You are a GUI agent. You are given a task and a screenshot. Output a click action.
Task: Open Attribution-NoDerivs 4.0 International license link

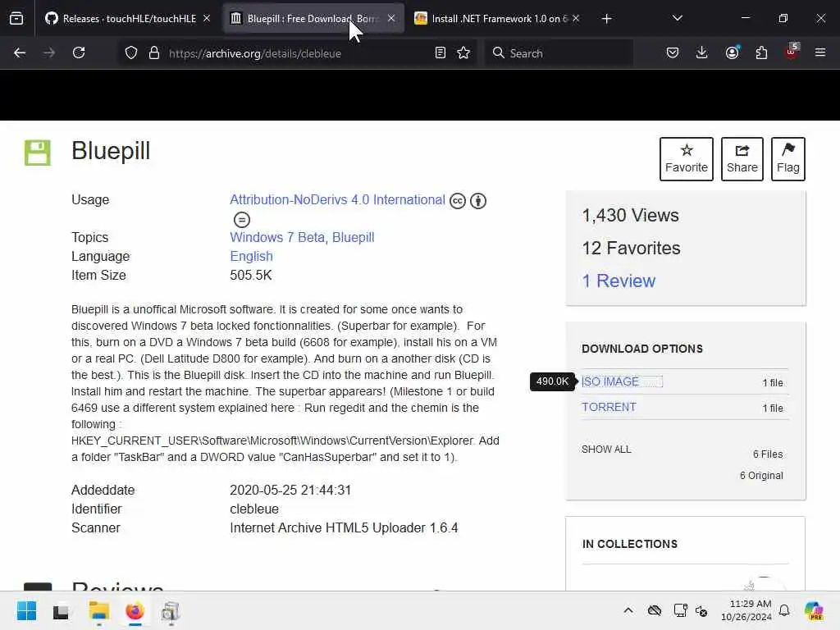[x=337, y=200]
